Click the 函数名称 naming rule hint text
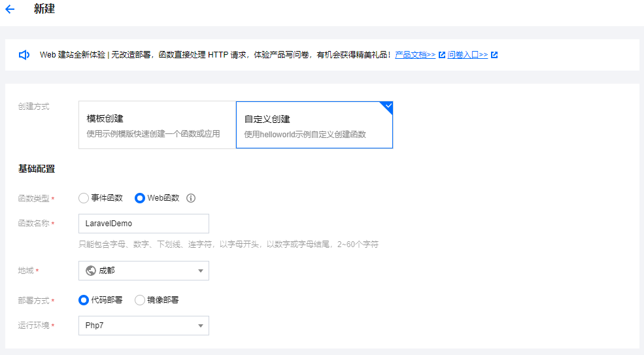644x355 pixels. tap(228, 245)
